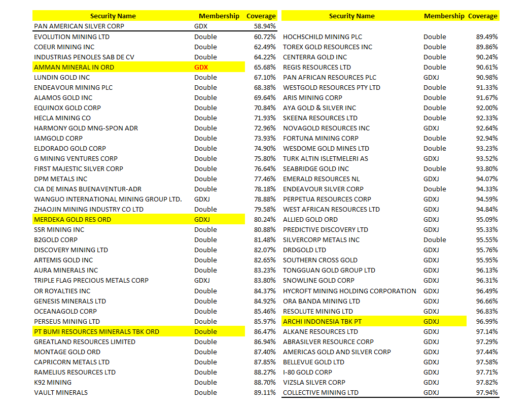Screen dimensions: 532x408
Task: Click RAMELIUS RESOURCES LTD name
Action: pyautogui.click(x=75, y=372)
